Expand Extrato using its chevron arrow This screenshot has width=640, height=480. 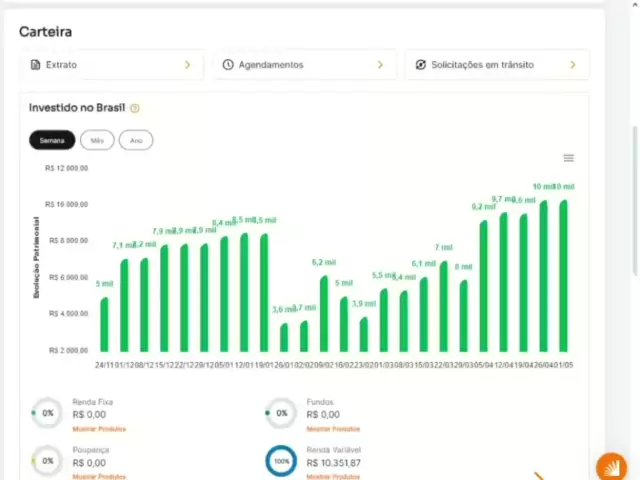tap(187, 65)
